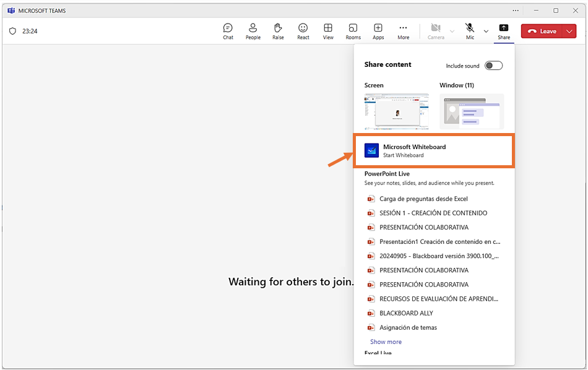Select the Share tab in toolbar
This screenshot has height=370, width=588.
[x=504, y=31]
